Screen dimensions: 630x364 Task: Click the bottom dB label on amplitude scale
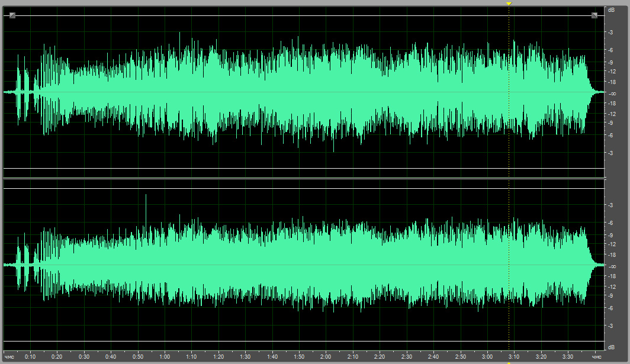(x=611, y=346)
